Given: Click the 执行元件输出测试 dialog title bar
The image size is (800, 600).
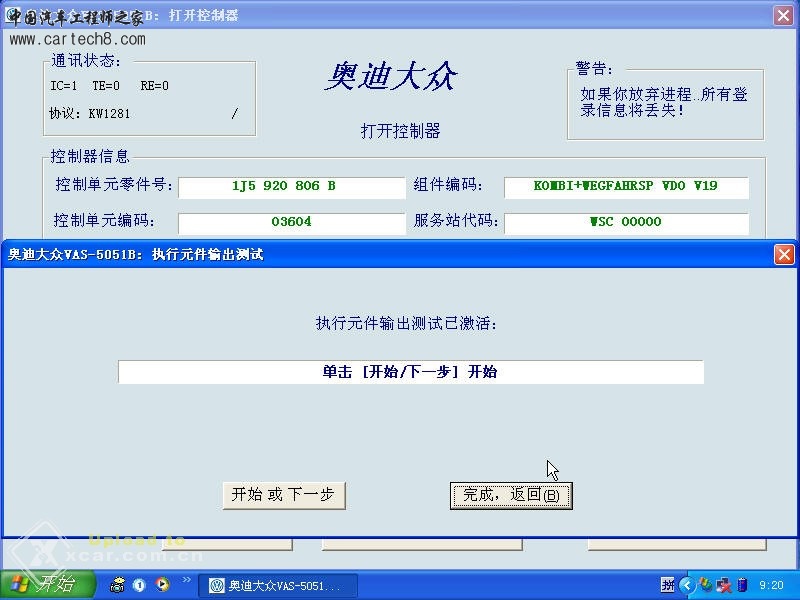Looking at the screenshot, I should (388, 254).
